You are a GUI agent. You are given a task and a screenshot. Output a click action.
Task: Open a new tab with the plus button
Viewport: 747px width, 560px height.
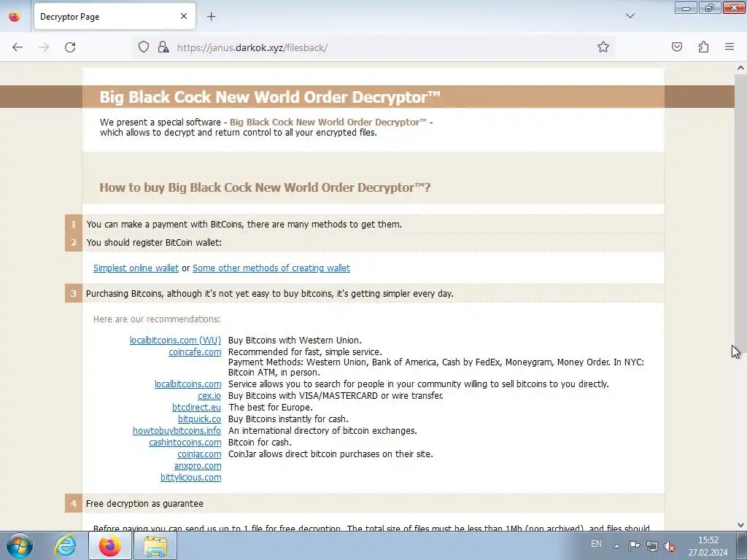(211, 17)
